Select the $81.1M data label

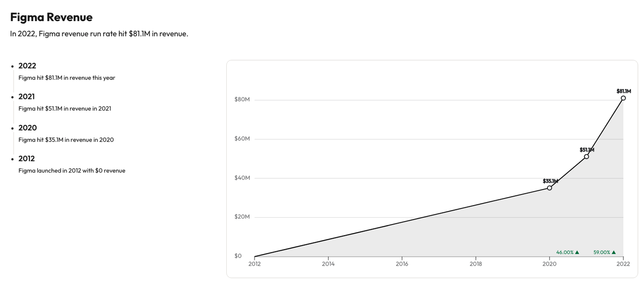pyautogui.click(x=623, y=91)
